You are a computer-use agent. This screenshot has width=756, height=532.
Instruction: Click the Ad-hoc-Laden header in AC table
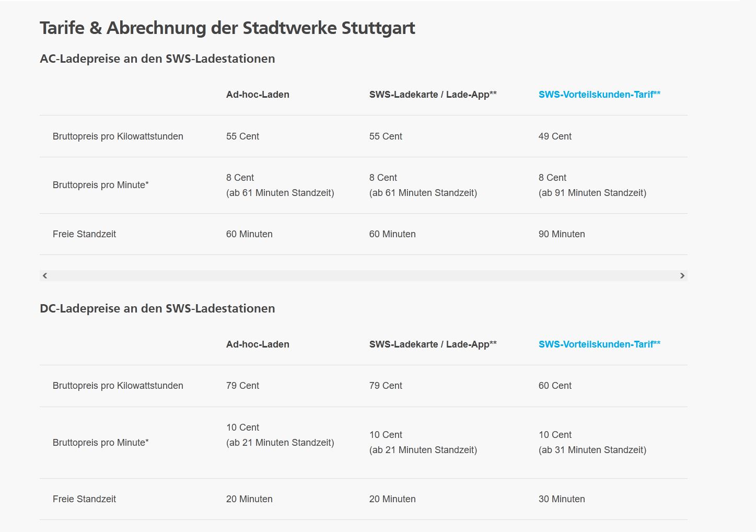(x=258, y=95)
